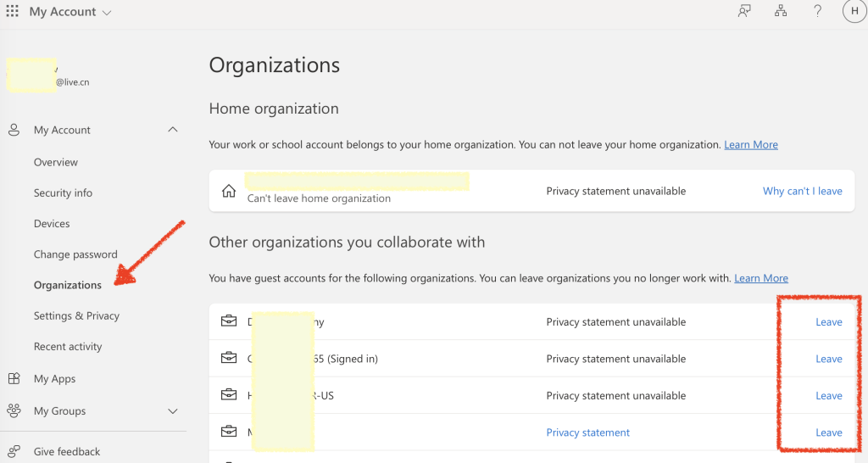
Task: Open the app launcher waffle icon
Action: click(13, 12)
